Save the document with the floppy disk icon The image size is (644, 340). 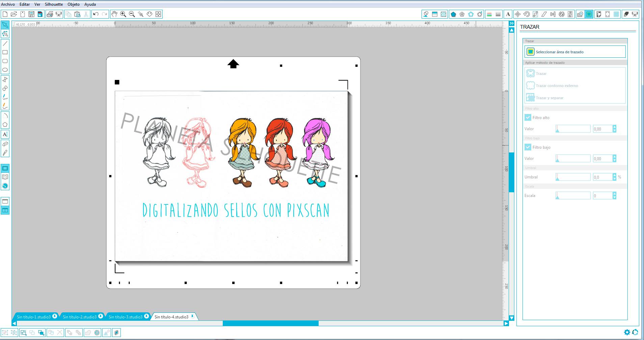click(31, 14)
